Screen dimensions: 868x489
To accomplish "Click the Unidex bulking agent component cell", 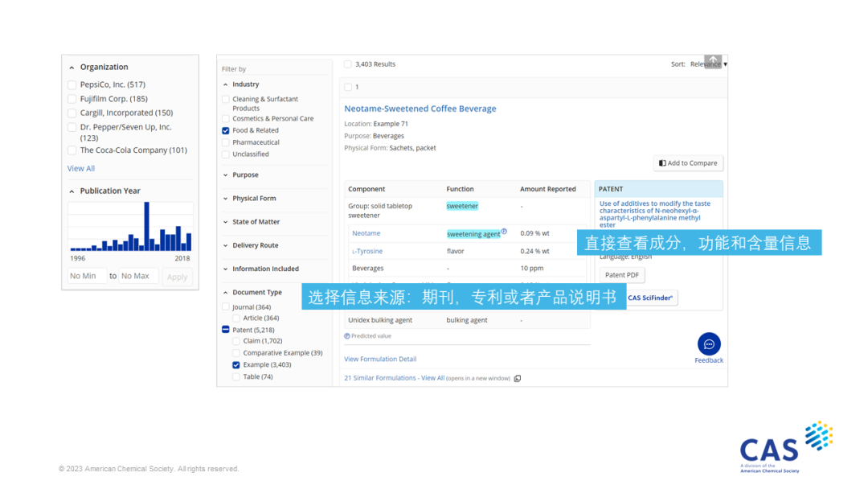I will [x=379, y=320].
